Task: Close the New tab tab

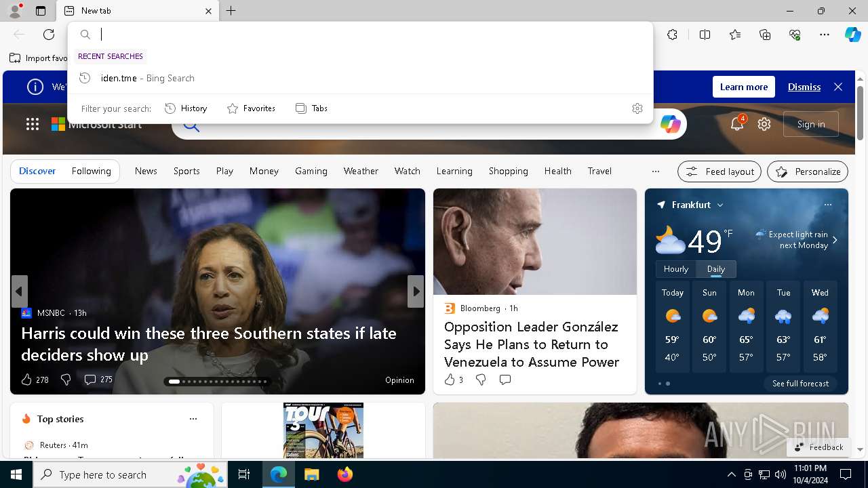Action: [208, 11]
